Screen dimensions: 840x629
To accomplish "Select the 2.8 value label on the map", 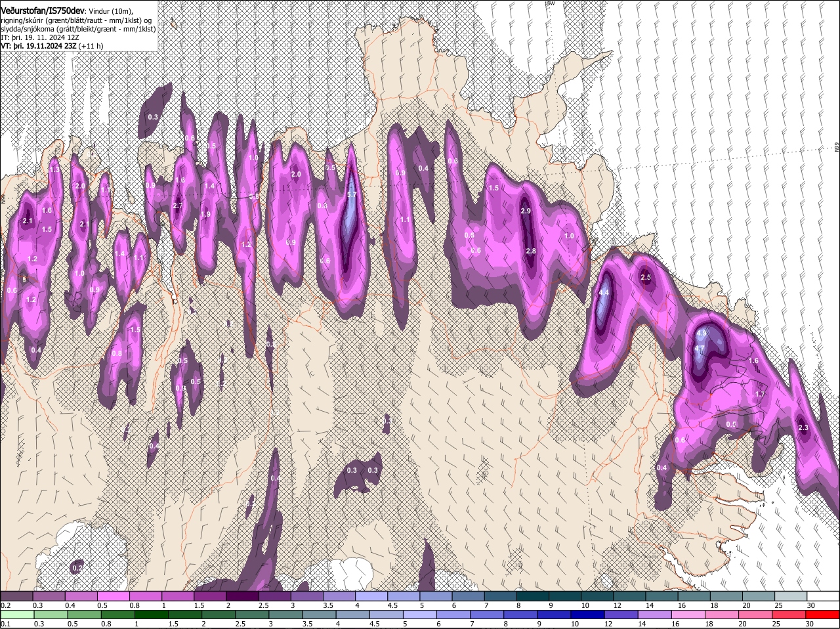I will 531,251.
